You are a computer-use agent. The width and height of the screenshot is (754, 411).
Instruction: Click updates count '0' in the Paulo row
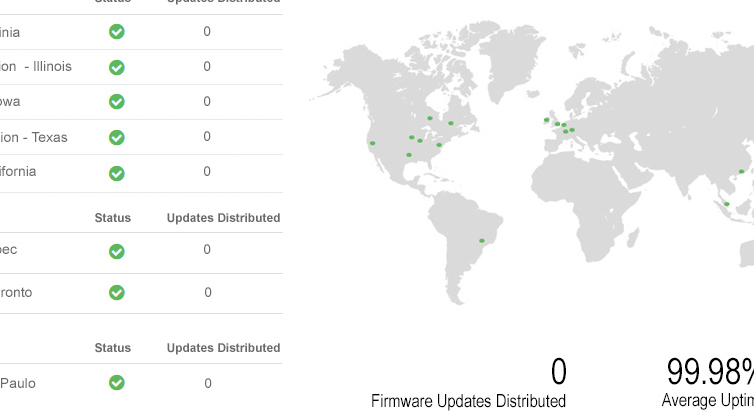[208, 383]
